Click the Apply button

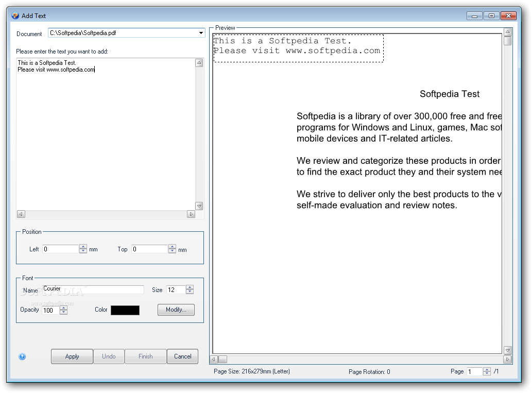click(x=72, y=356)
